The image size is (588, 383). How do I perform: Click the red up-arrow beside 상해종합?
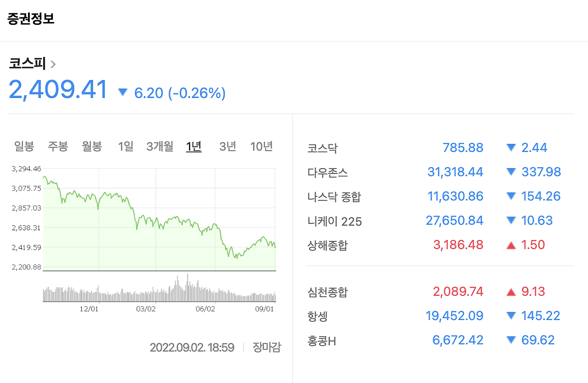tap(511, 245)
